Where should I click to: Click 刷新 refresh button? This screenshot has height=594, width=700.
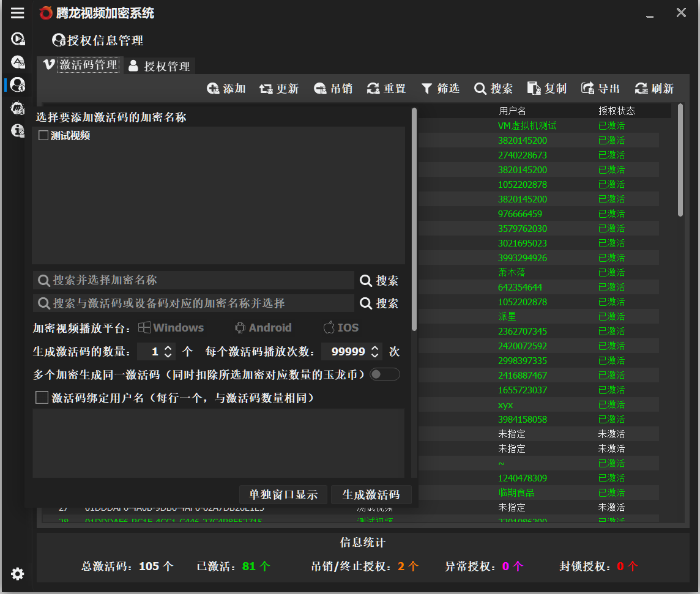coord(655,88)
